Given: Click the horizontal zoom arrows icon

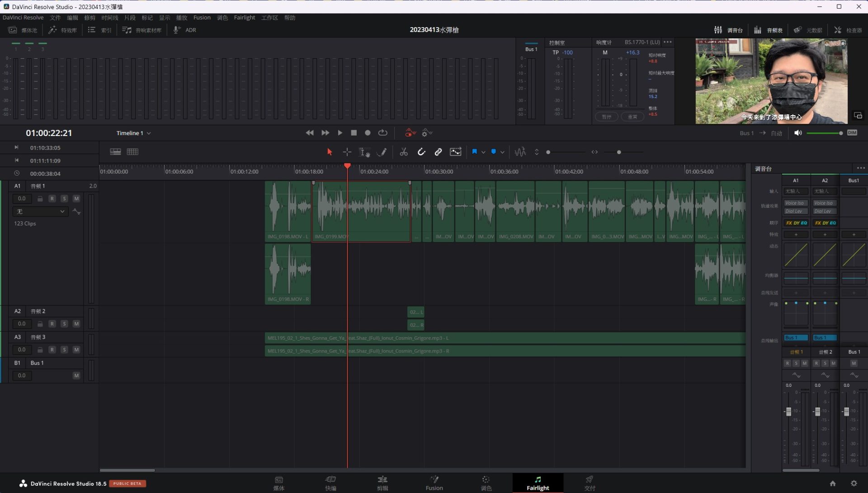Looking at the screenshot, I should click(x=594, y=152).
